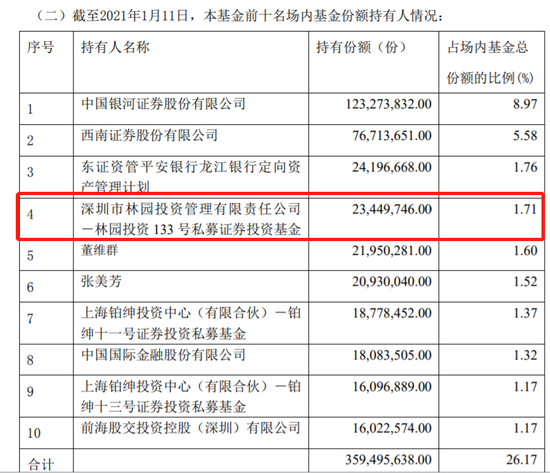Click the value 16,096,889.00
Image resolution: width=550 pixels, height=473 pixels.
click(392, 387)
